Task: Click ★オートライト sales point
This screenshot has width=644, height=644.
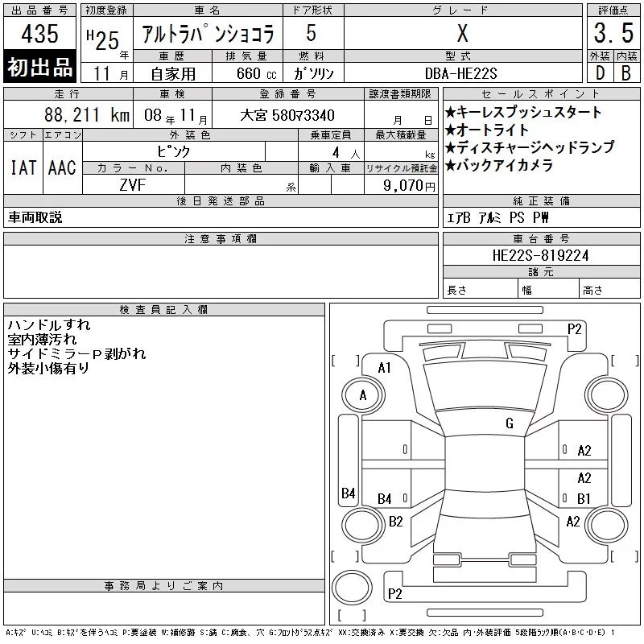Action: (x=487, y=130)
